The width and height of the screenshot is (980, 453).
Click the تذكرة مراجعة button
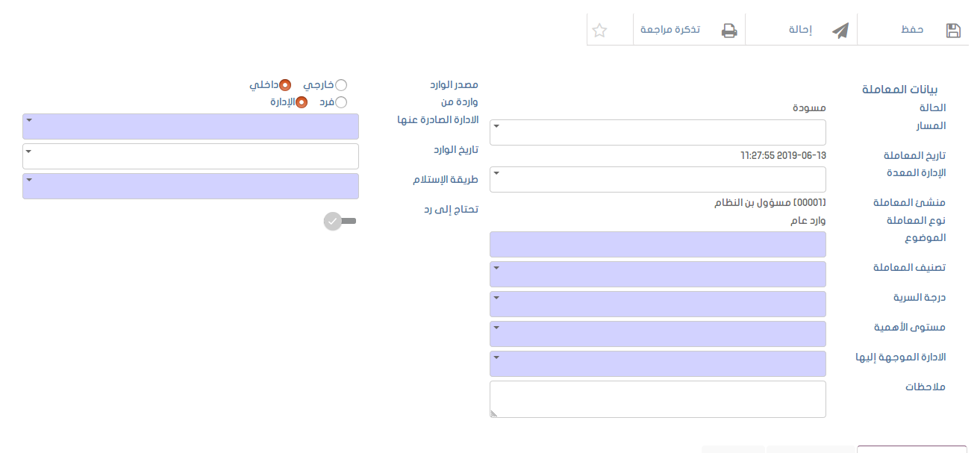point(670,30)
